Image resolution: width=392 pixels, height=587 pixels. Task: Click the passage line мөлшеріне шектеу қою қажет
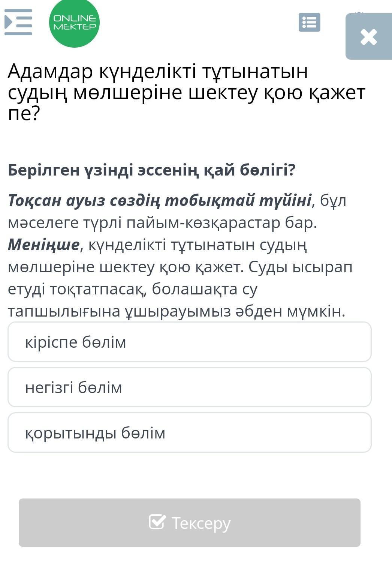click(x=125, y=267)
